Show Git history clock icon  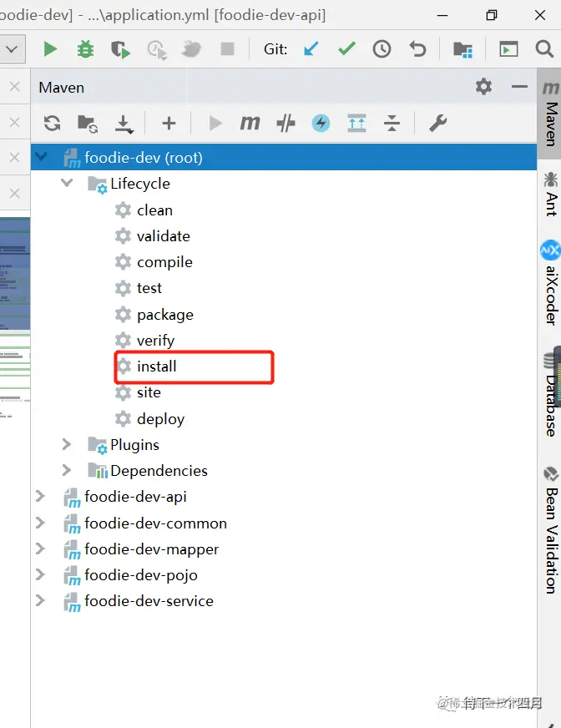(x=382, y=48)
